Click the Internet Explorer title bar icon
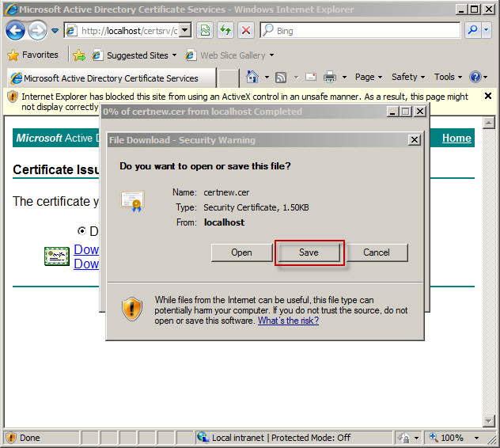The height and width of the screenshot is (448, 500). click(11, 9)
